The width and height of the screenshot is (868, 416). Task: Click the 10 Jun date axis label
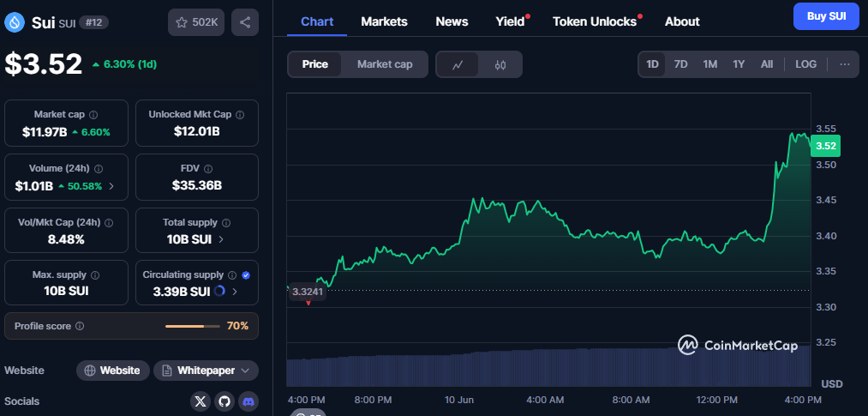click(459, 400)
